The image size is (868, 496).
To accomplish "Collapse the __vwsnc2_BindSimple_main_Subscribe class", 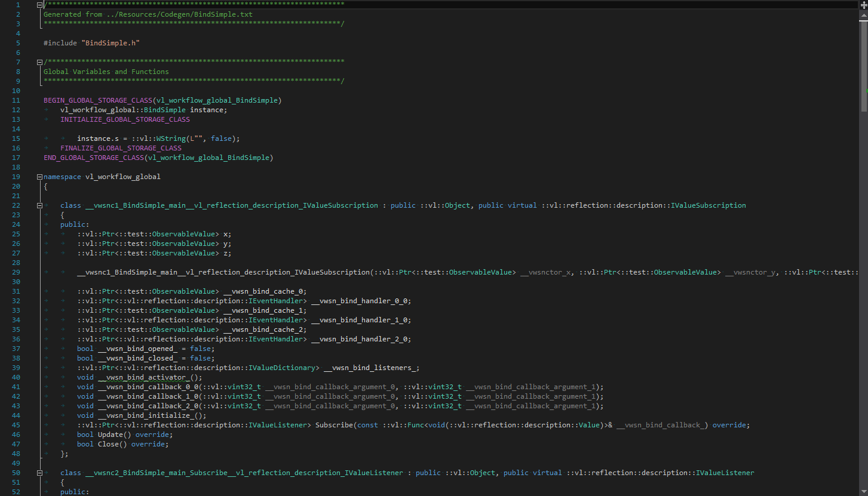I will [x=39, y=473].
